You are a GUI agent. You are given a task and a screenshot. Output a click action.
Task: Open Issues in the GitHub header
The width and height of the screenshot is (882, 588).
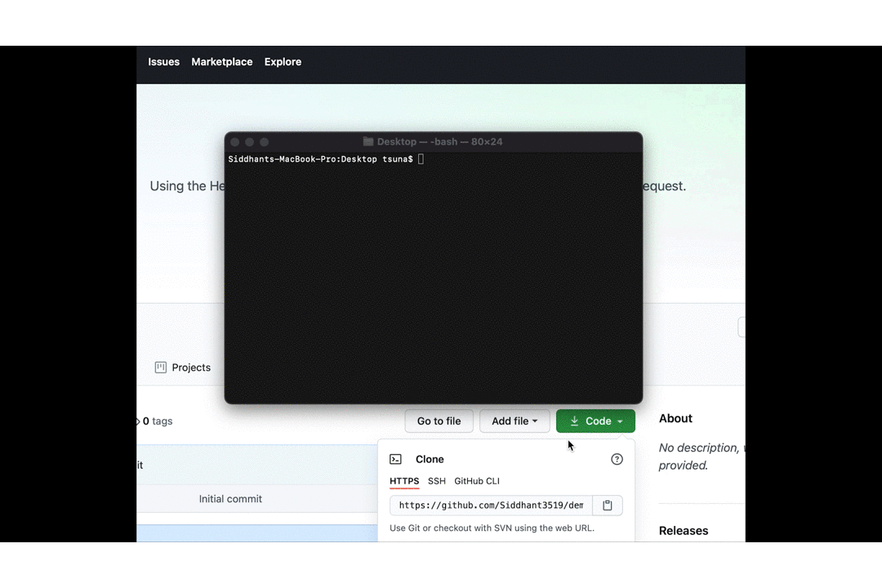[163, 62]
